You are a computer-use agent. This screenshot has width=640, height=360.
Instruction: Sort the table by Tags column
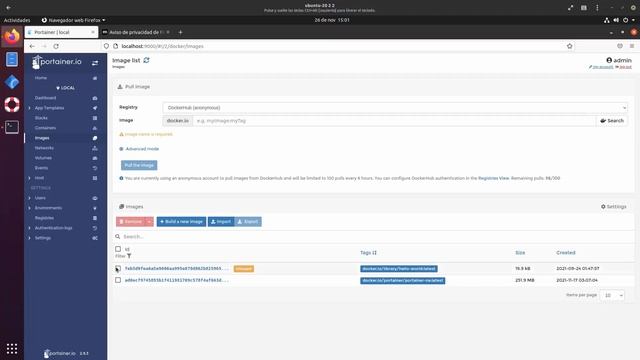pyautogui.click(x=368, y=253)
